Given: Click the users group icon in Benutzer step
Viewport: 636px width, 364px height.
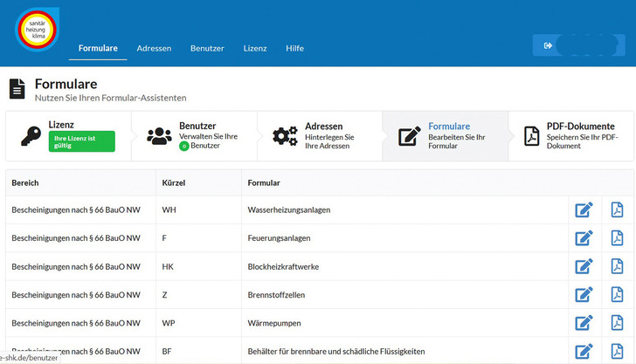Looking at the screenshot, I should click(x=159, y=136).
